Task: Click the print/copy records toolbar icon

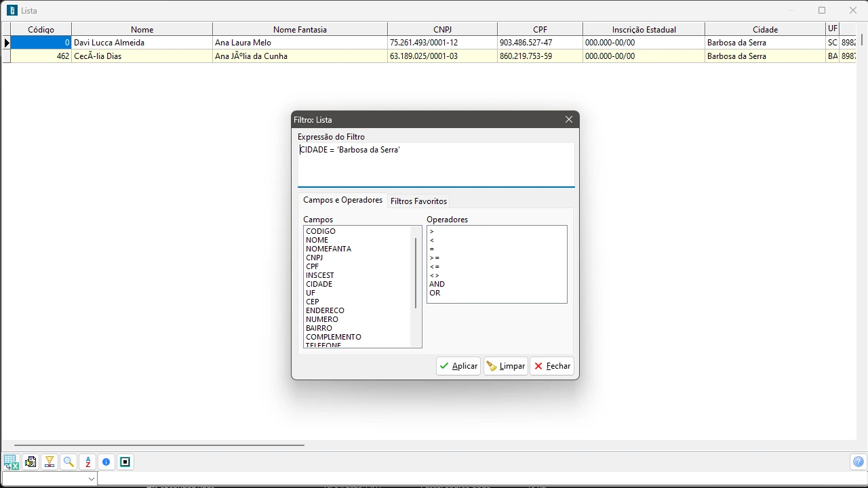Action: [x=31, y=462]
